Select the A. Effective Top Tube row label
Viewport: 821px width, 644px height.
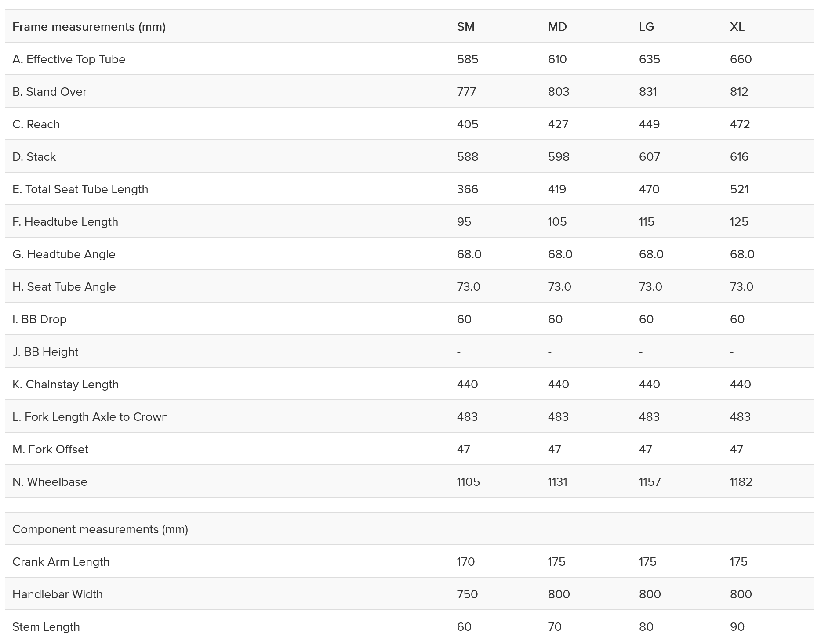69,59
